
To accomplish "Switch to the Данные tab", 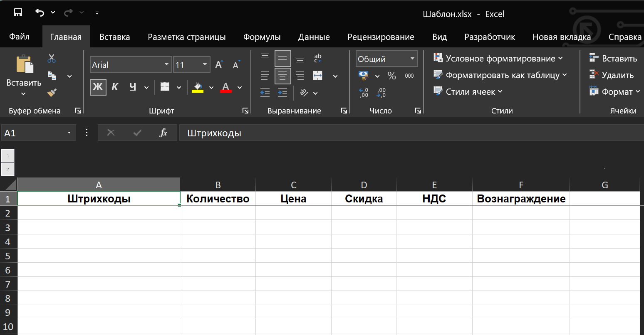I will click(314, 37).
